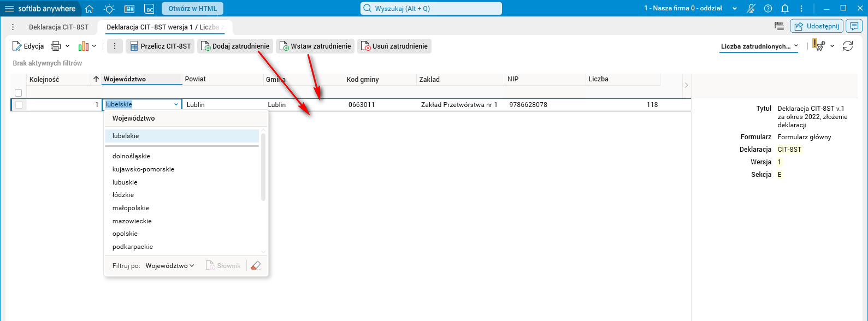Choose lubuskie from the list
868x321 pixels.
(x=182, y=182)
